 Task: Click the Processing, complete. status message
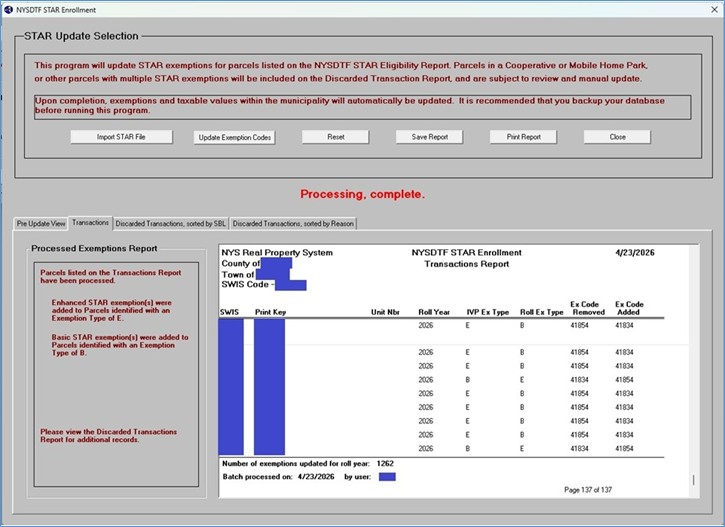click(362, 194)
